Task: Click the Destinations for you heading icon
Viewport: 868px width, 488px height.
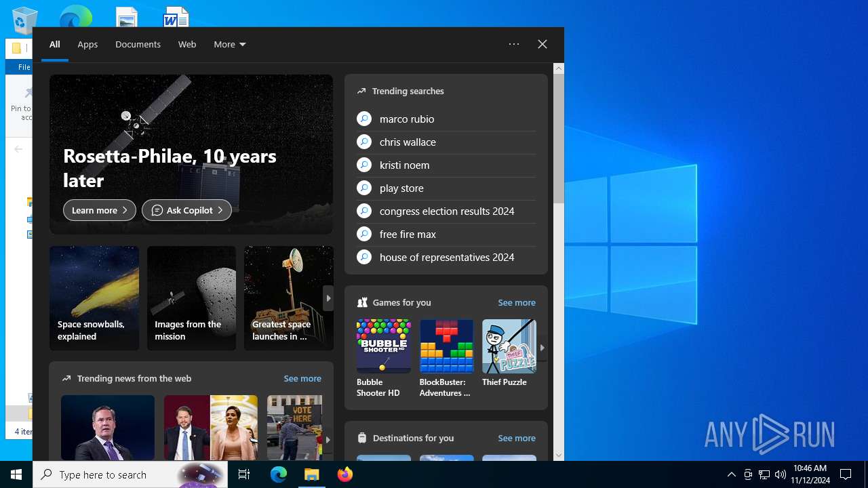Action: [x=362, y=439]
